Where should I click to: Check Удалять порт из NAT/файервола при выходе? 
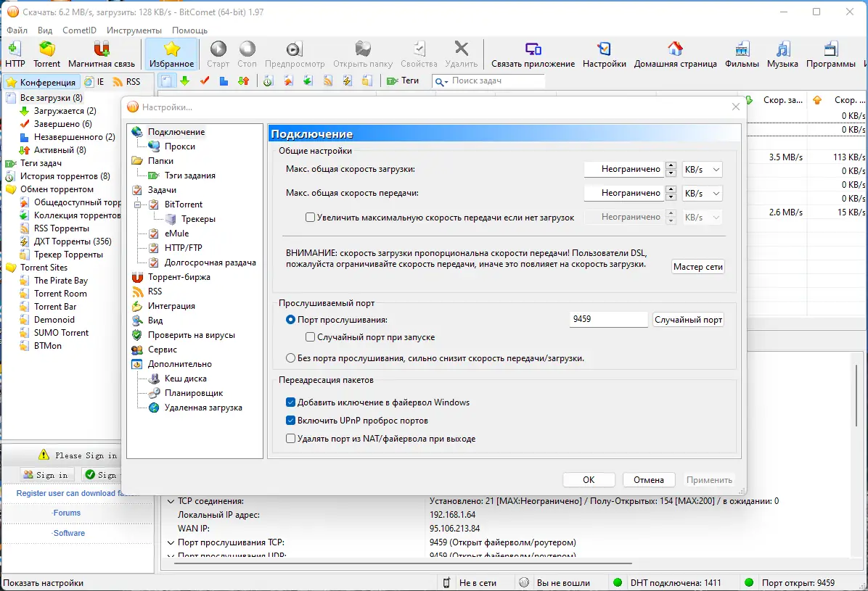pyautogui.click(x=290, y=439)
